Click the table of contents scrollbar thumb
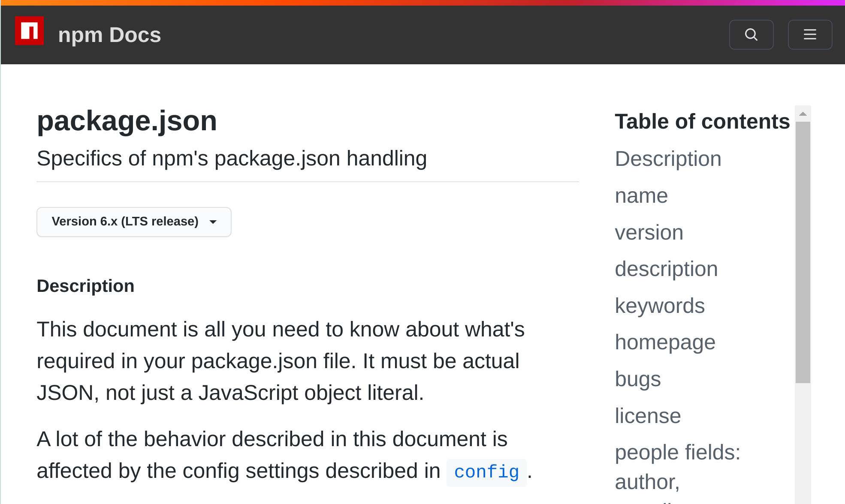The width and height of the screenshot is (845, 504). point(803,252)
